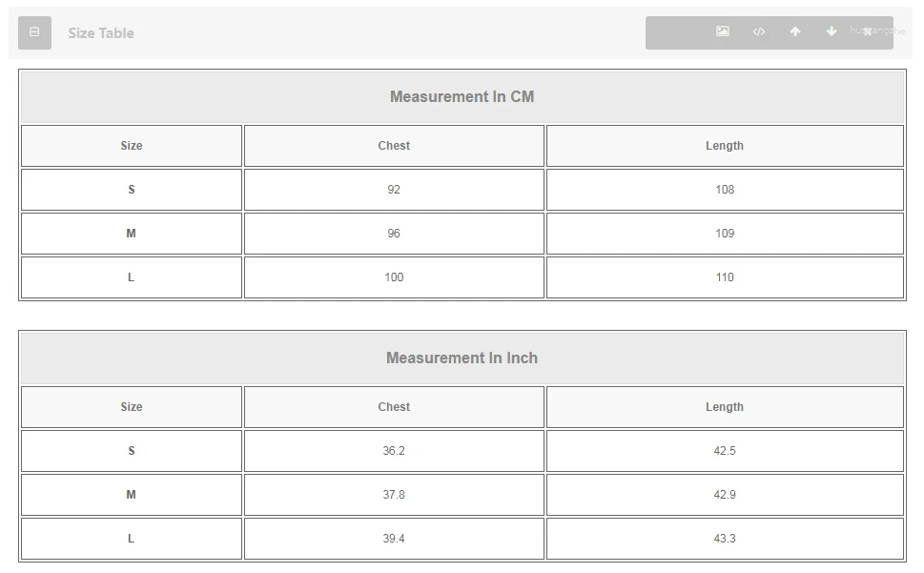
Task: Select the Measurement In Inch header
Action: 462,358
